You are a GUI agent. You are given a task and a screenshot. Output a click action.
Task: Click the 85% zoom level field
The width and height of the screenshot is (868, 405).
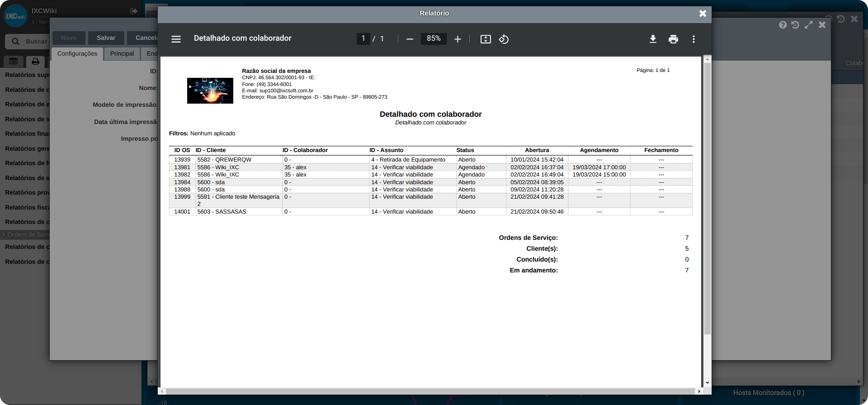(434, 39)
